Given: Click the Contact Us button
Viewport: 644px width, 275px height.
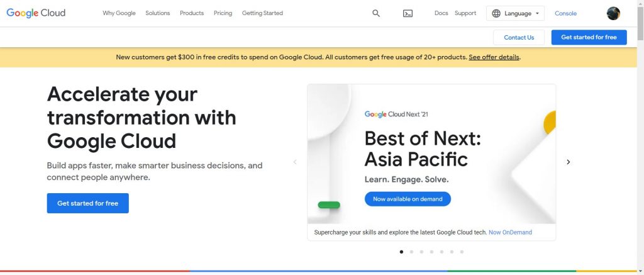Looking at the screenshot, I should (519, 37).
